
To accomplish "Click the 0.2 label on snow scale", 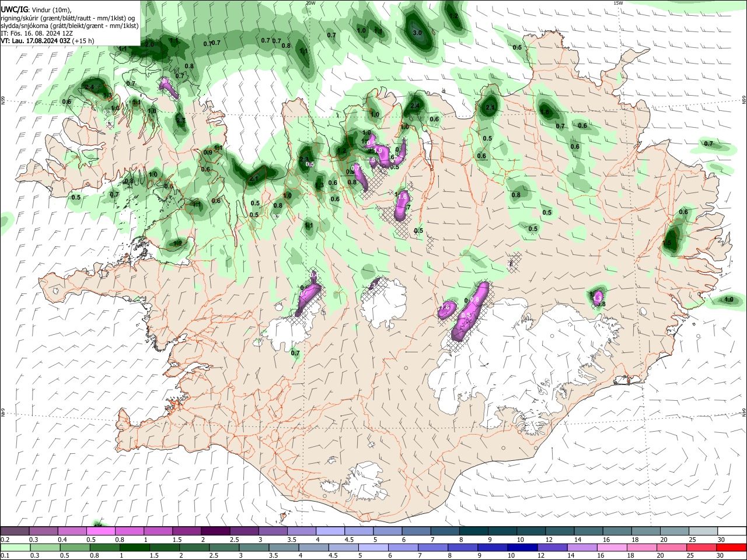I will [5, 540].
